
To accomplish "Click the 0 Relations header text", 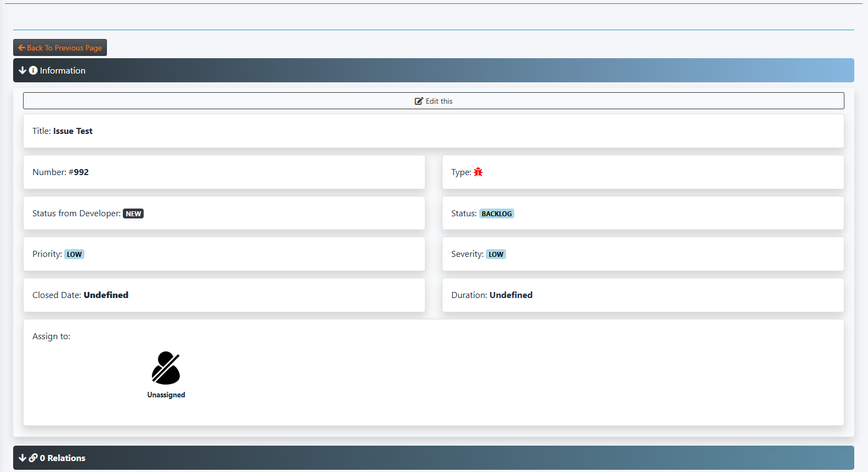I will tap(63, 458).
